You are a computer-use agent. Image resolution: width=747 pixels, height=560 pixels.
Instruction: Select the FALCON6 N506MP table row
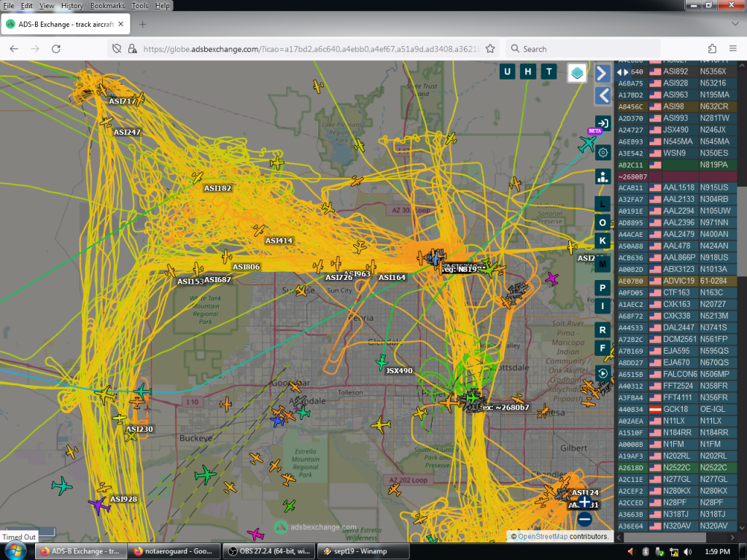point(676,374)
